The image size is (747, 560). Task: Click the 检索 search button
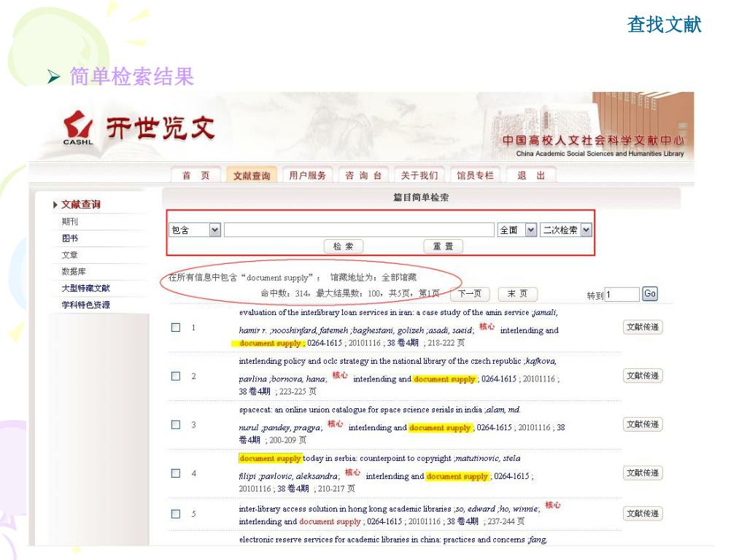click(344, 246)
